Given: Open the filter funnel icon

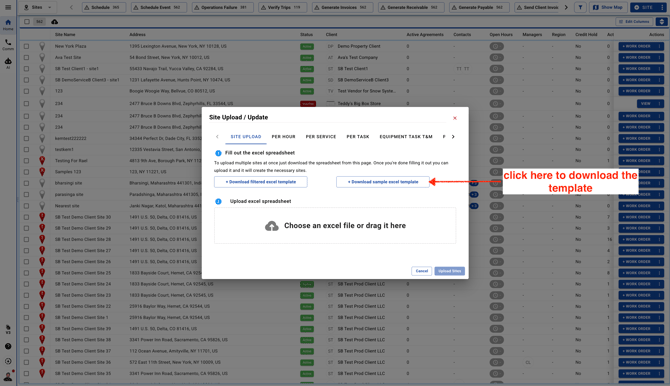Looking at the screenshot, I should [580, 7].
